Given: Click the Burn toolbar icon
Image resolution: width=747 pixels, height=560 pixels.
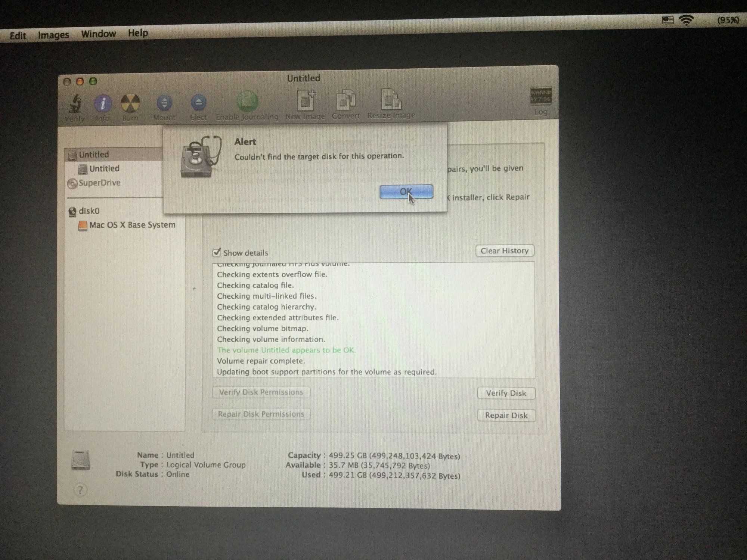Looking at the screenshot, I should (x=130, y=103).
